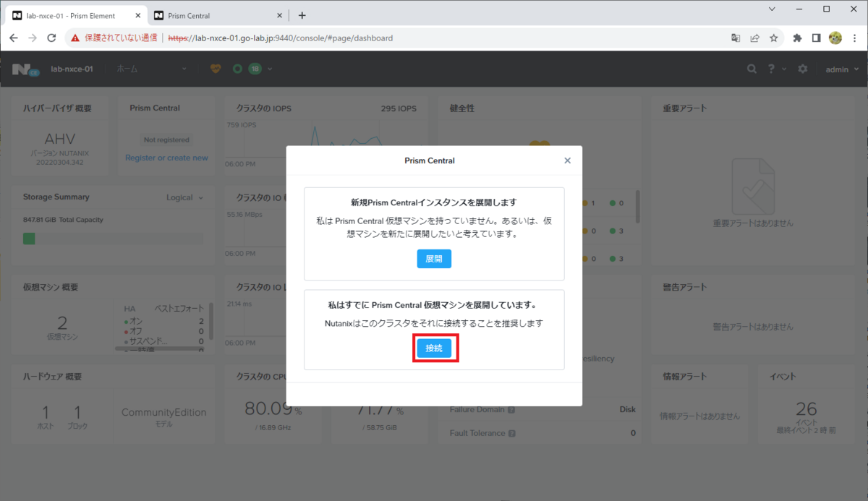
Task: Click the Failure Domain help icon
Action: [511, 410]
